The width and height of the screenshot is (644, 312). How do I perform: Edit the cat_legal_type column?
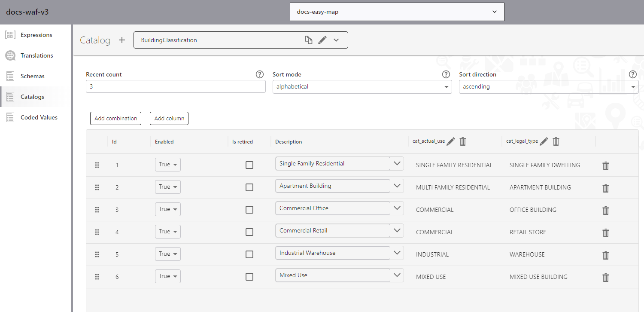click(x=544, y=141)
